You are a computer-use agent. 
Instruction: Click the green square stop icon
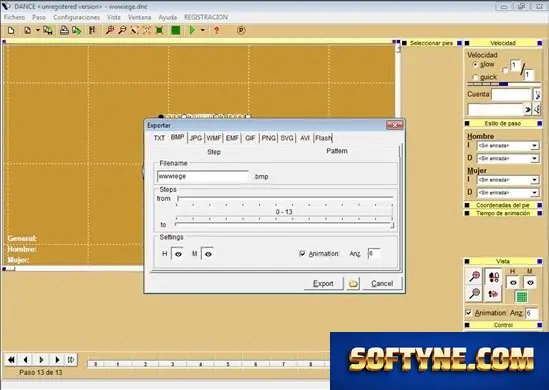[x=176, y=30]
